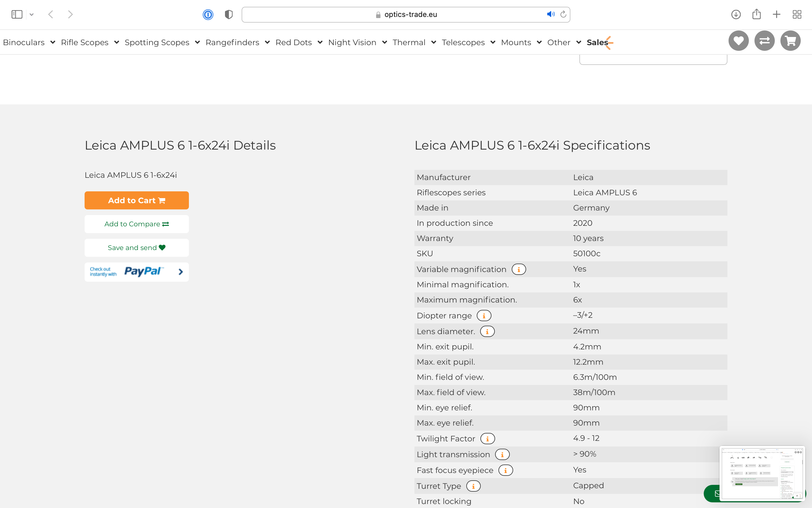Click the Add to Compare button
812x508 pixels.
tap(136, 224)
